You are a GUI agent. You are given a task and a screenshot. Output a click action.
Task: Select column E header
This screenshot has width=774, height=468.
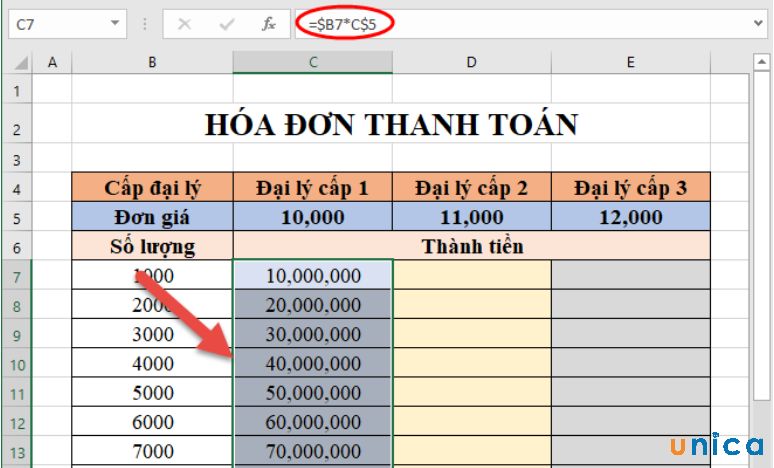click(630, 62)
